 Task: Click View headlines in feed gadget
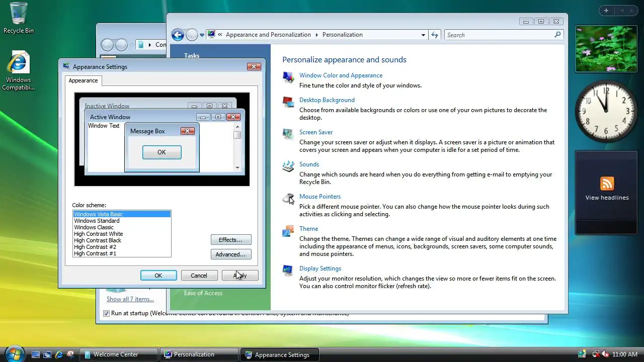[x=607, y=198]
